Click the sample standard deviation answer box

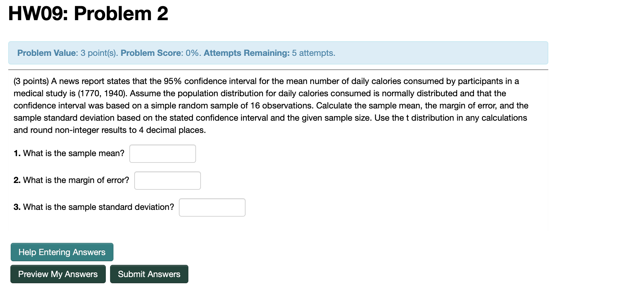[212, 207]
